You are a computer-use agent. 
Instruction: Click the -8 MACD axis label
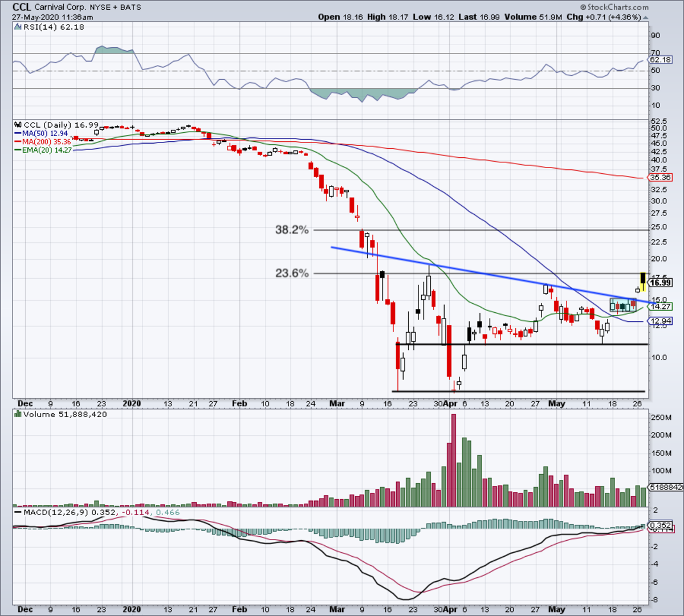point(655,600)
